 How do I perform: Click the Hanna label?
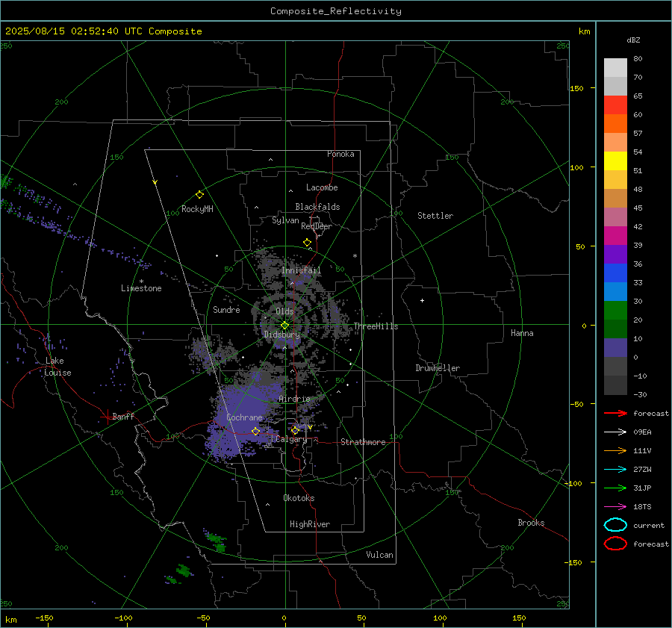522,333
